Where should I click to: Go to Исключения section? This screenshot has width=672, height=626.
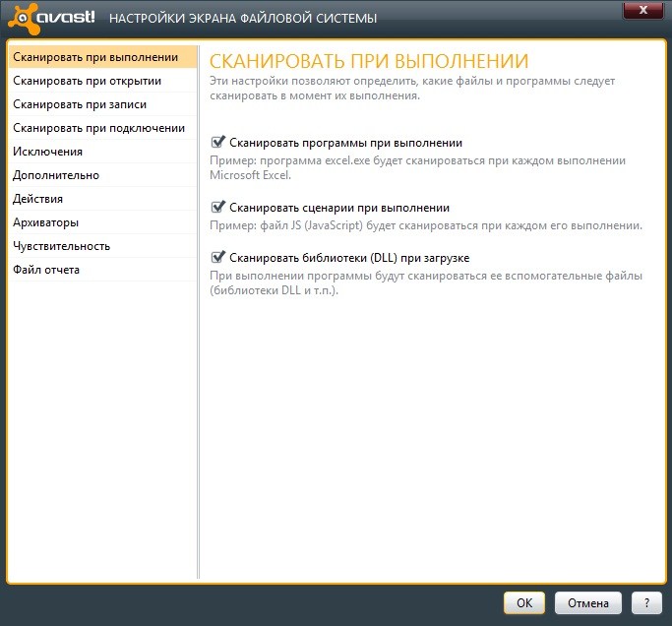[102, 152]
